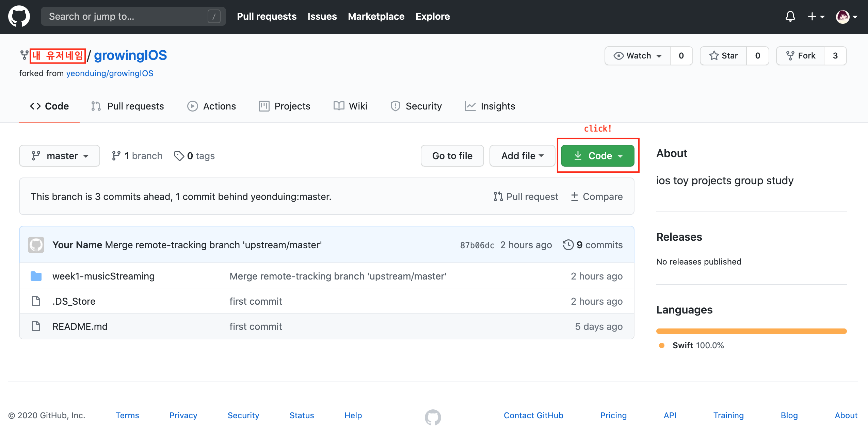Open the Actions tab

click(211, 106)
